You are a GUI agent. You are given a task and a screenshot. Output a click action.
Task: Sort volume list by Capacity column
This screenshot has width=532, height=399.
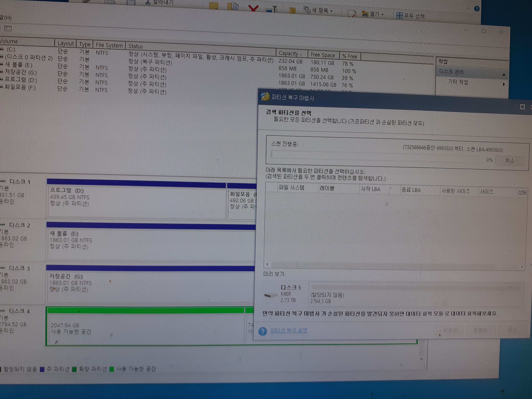point(289,53)
